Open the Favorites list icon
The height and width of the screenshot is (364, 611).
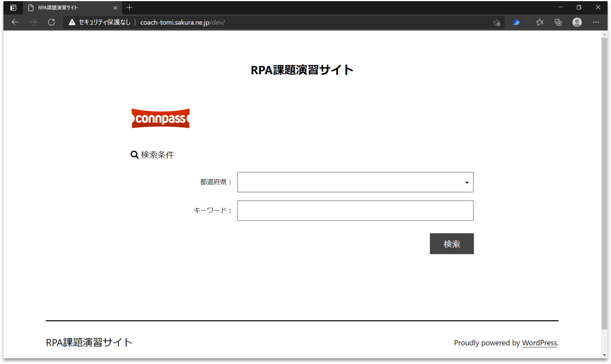click(539, 22)
